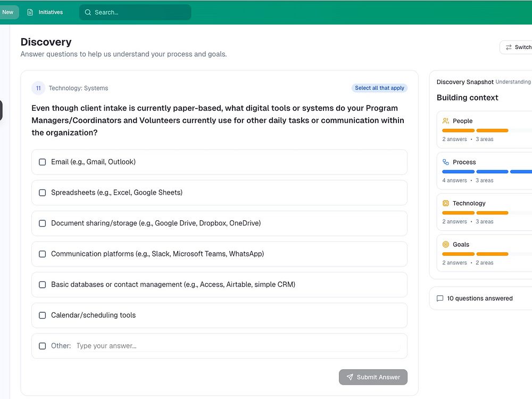Switch to the New tab
This screenshot has height=399, width=532.
pyautogui.click(x=8, y=12)
